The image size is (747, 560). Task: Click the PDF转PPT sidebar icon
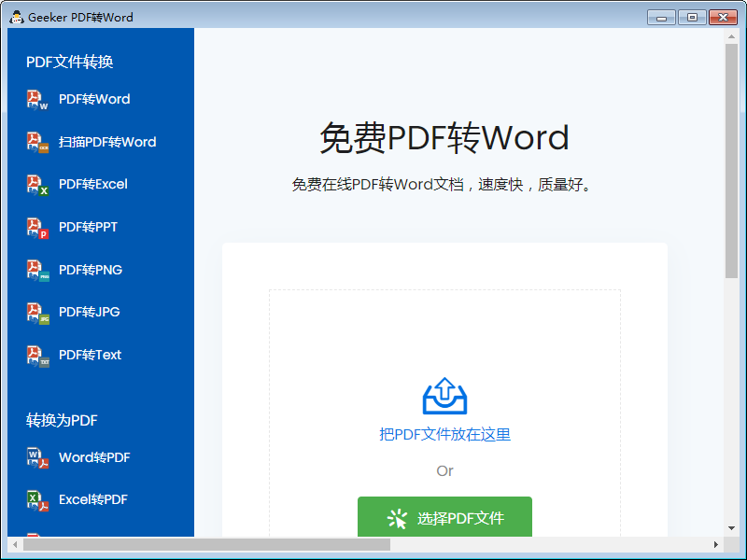(x=37, y=227)
